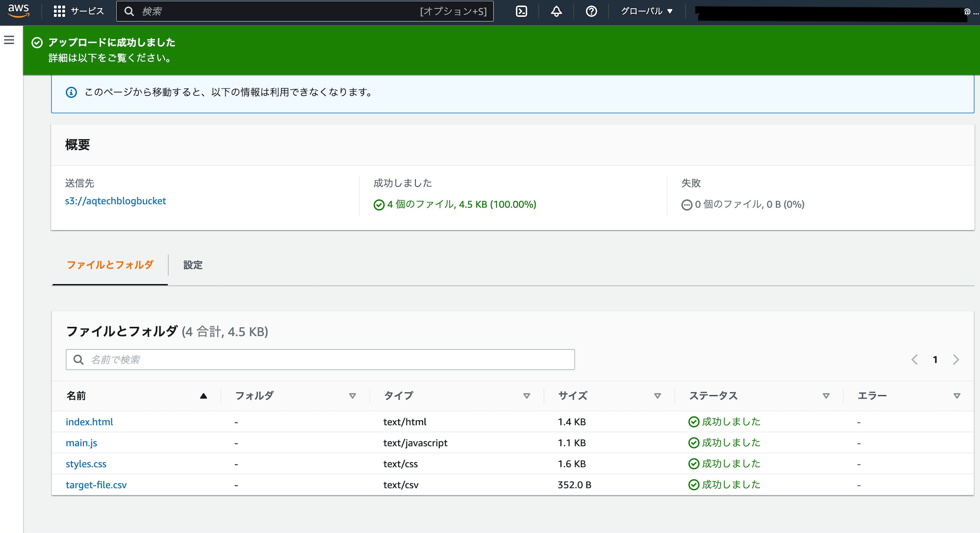
Task: Click the success check icon for target-file.csv
Action: click(x=693, y=485)
